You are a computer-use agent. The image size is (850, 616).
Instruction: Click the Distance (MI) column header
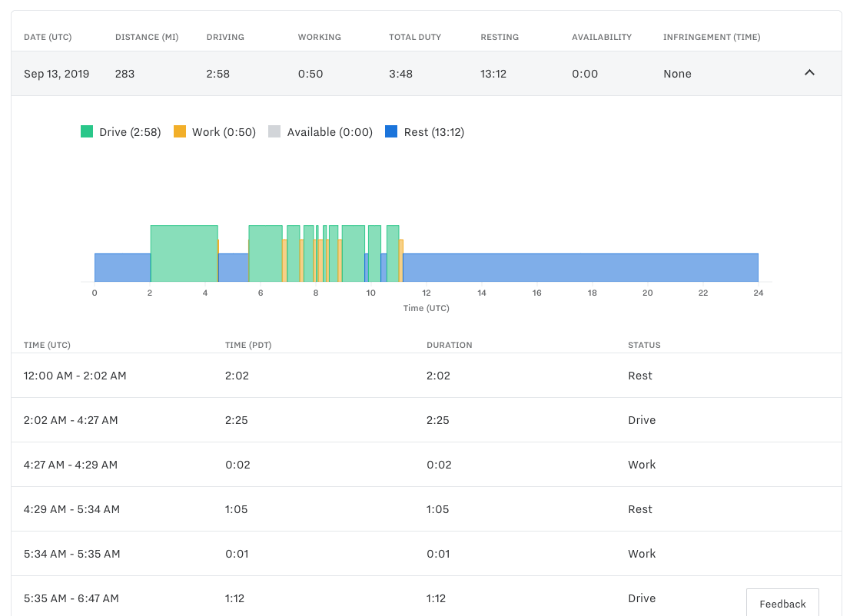point(147,37)
